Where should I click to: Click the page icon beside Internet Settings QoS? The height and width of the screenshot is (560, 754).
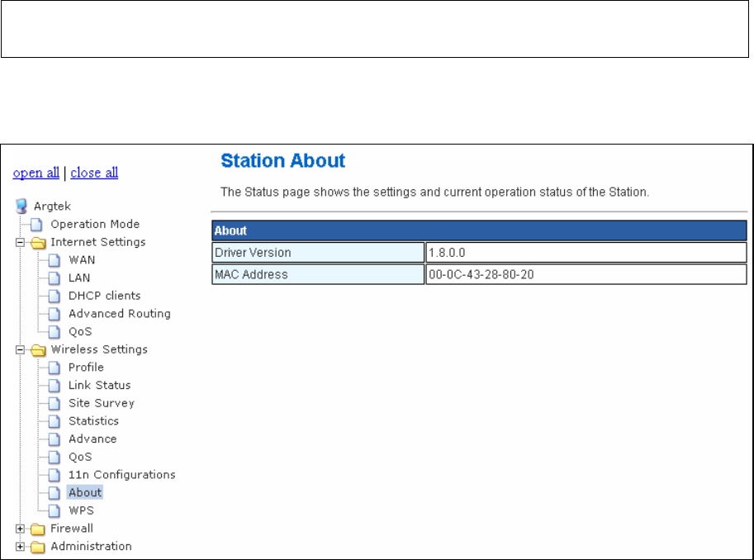pos(55,332)
